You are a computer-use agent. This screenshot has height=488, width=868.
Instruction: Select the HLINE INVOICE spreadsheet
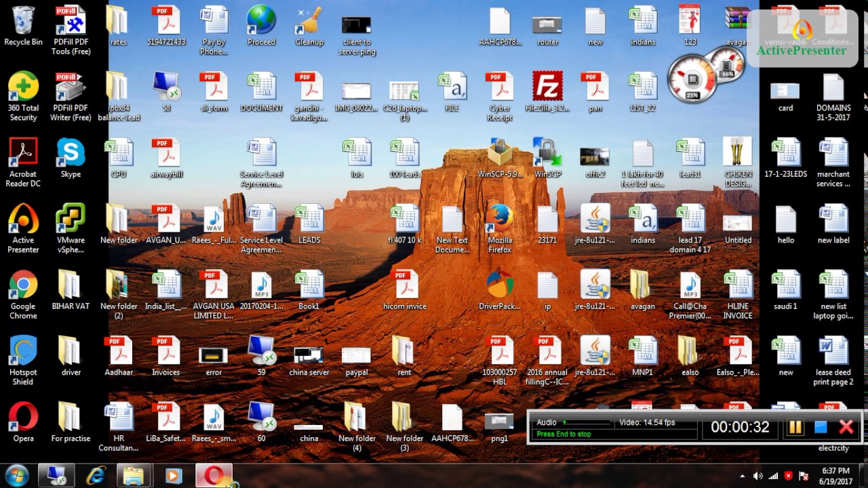(x=738, y=296)
